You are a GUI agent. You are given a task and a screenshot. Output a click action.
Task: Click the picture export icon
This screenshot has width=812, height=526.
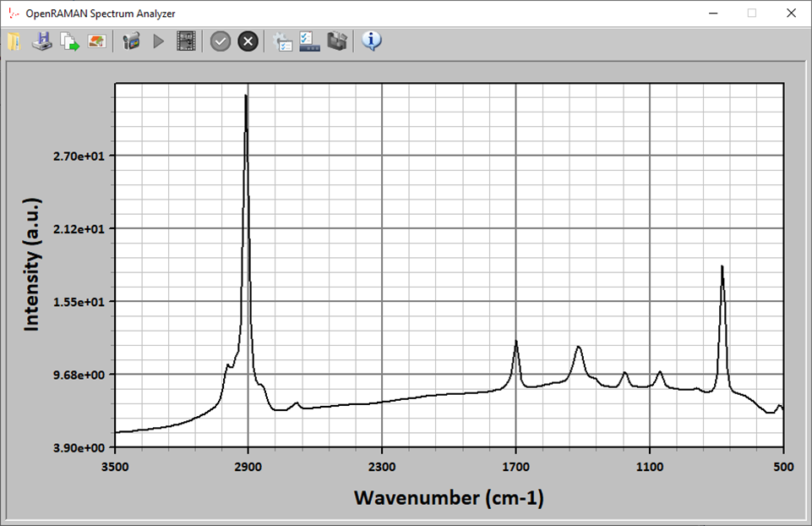click(x=96, y=41)
